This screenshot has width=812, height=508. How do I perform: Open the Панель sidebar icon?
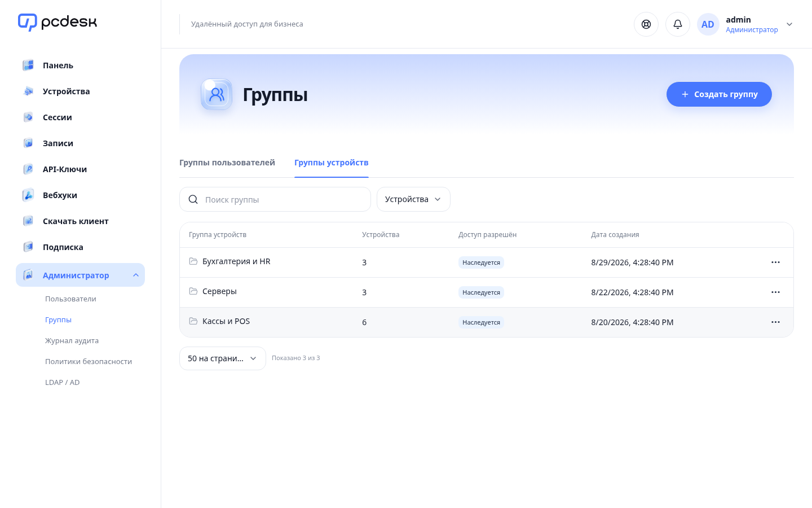28,65
